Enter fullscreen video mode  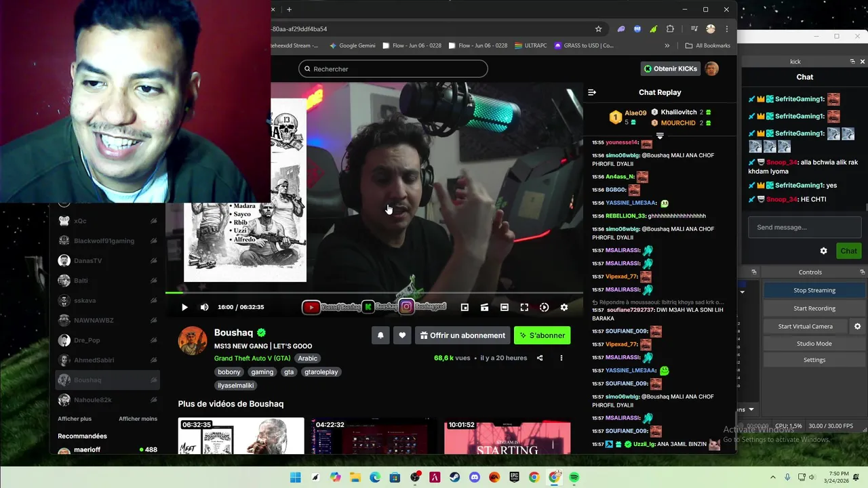pyautogui.click(x=524, y=307)
